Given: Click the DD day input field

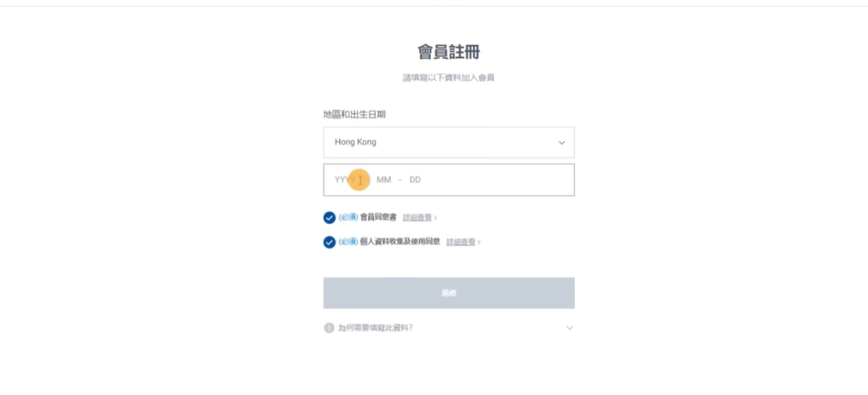Looking at the screenshot, I should [415, 180].
